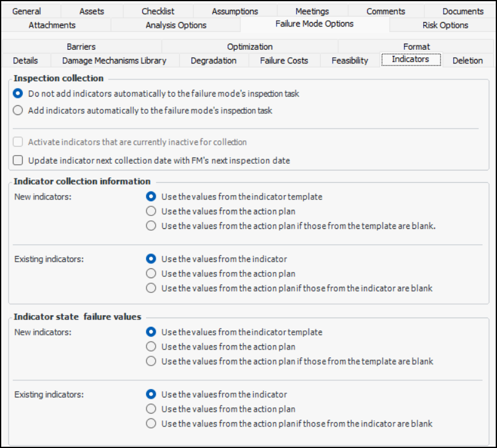Select 'Add indicators automatically' radio option

pyautogui.click(x=18, y=111)
